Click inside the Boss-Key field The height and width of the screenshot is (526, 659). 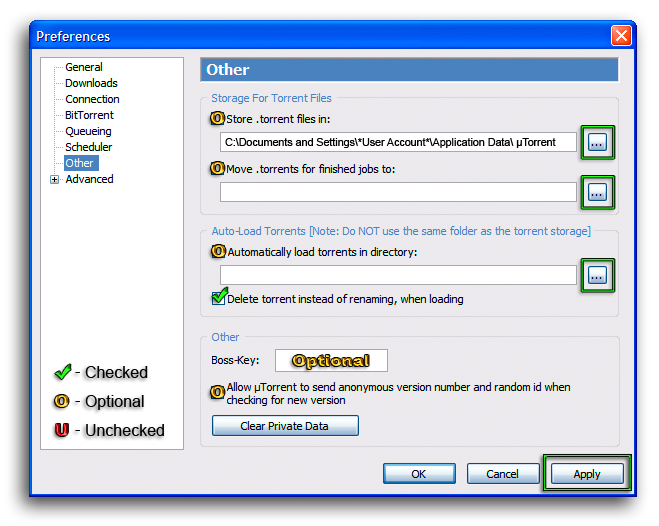click(331, 360)
